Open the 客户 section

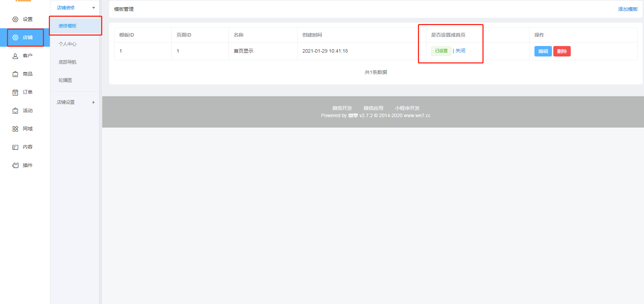[28, 56]
